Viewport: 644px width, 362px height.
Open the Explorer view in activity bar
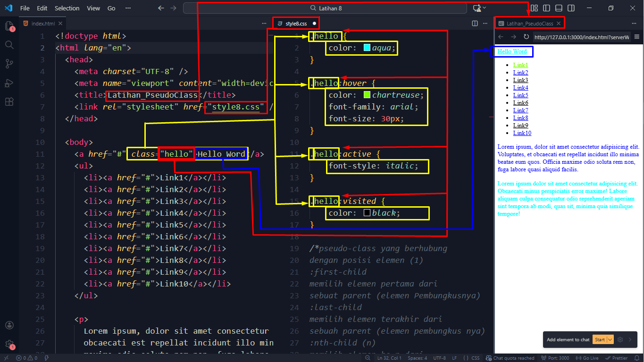coord(9,25)
